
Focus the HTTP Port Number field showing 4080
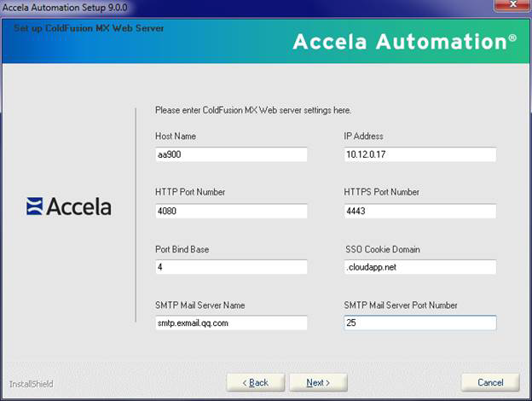tap(230, 211)
